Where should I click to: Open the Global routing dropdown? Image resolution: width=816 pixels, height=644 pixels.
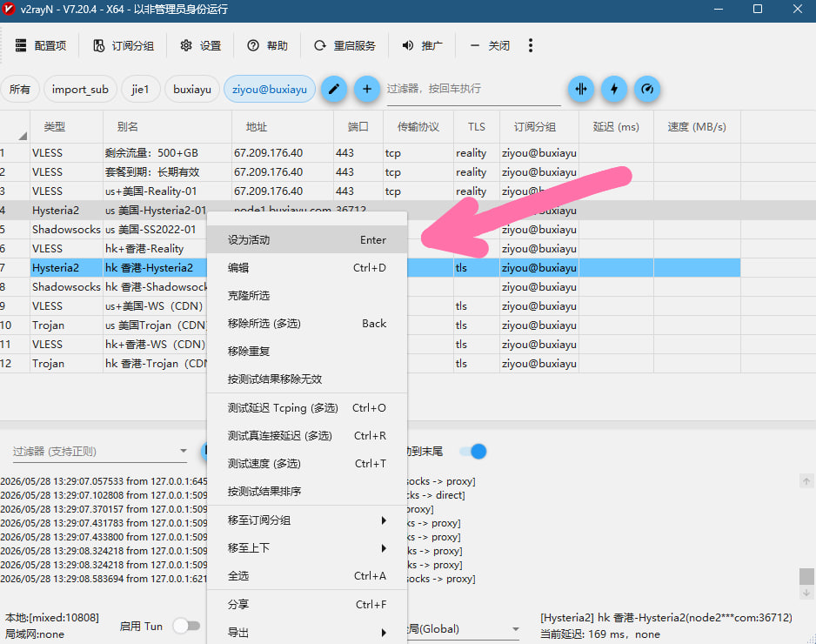pos(463,629)
